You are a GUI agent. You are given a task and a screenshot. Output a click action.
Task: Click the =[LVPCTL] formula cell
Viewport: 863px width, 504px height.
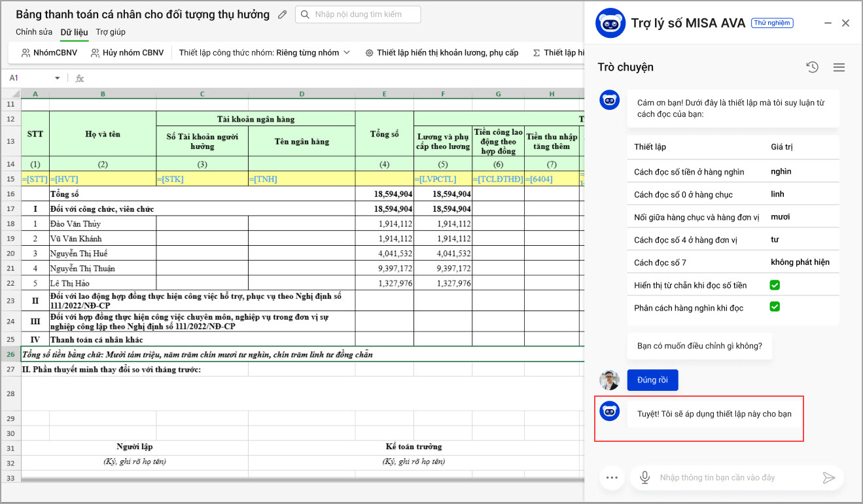click(443, 179)
